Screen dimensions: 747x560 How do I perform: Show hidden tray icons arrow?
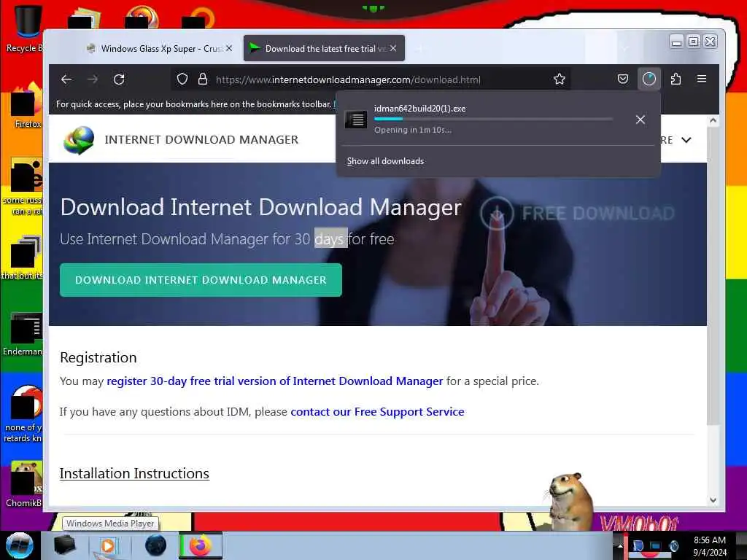click(x=620, y=545)
